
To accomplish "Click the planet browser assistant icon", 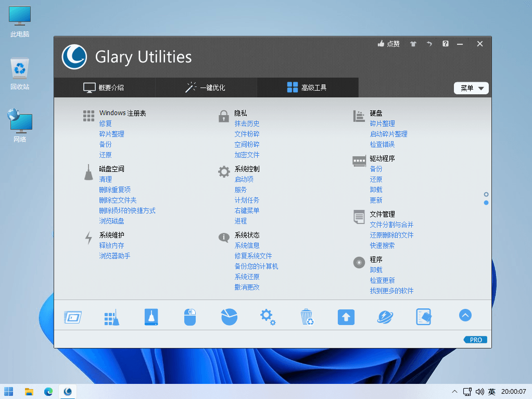I will point(385,317).
